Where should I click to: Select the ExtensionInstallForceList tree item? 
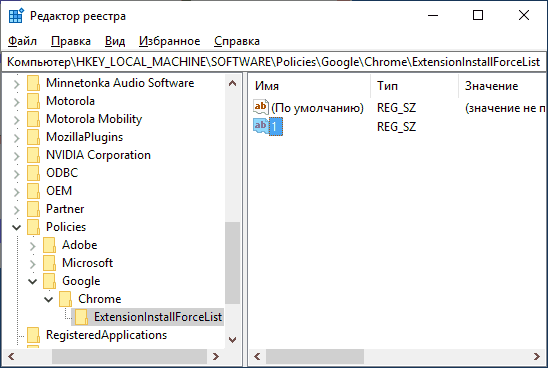click(158, 317)
